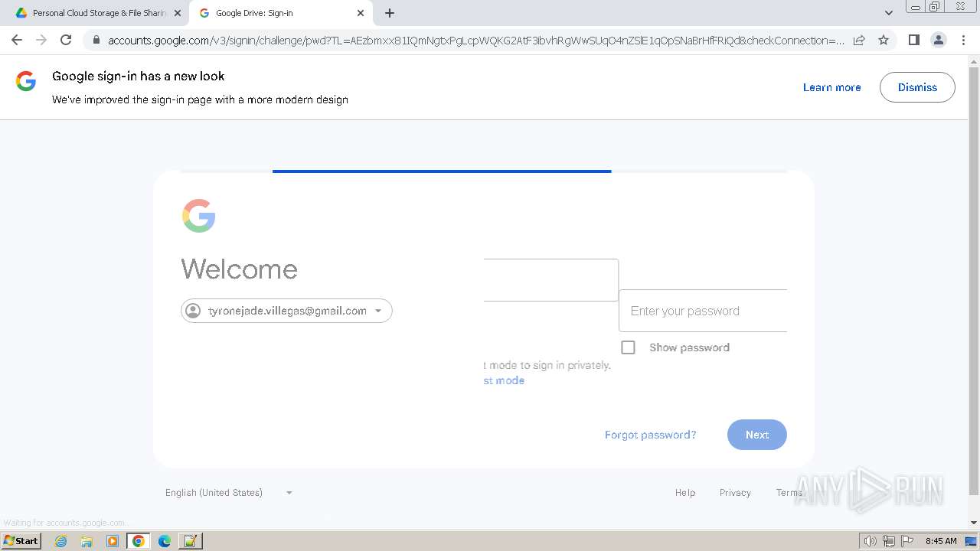
Task: Open the Help footer link
Action: point(685,493)
